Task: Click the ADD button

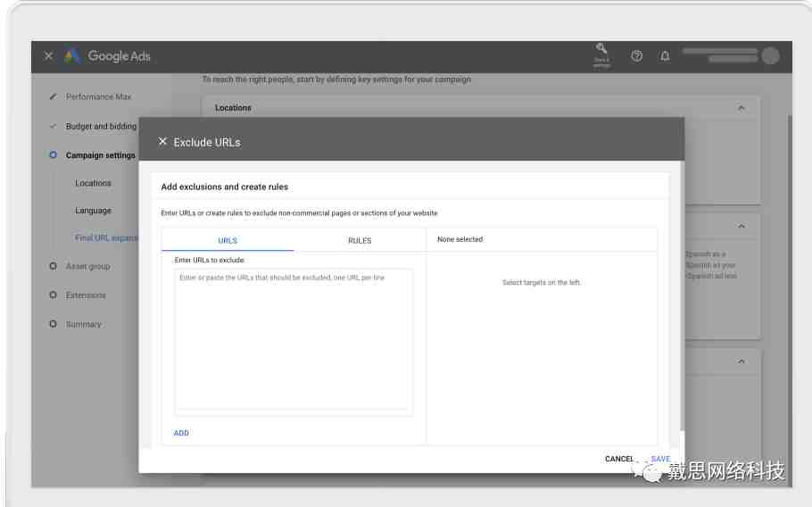Action: (x=181, y=433)
